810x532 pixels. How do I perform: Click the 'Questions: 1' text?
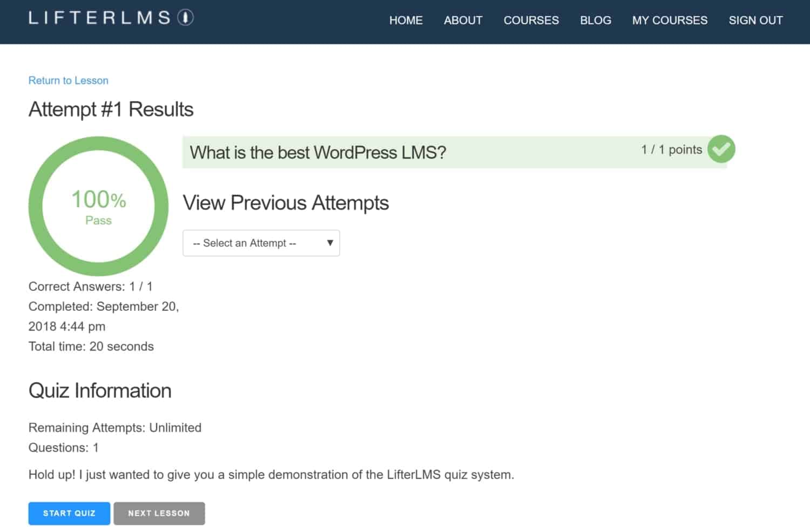point(64,447)
